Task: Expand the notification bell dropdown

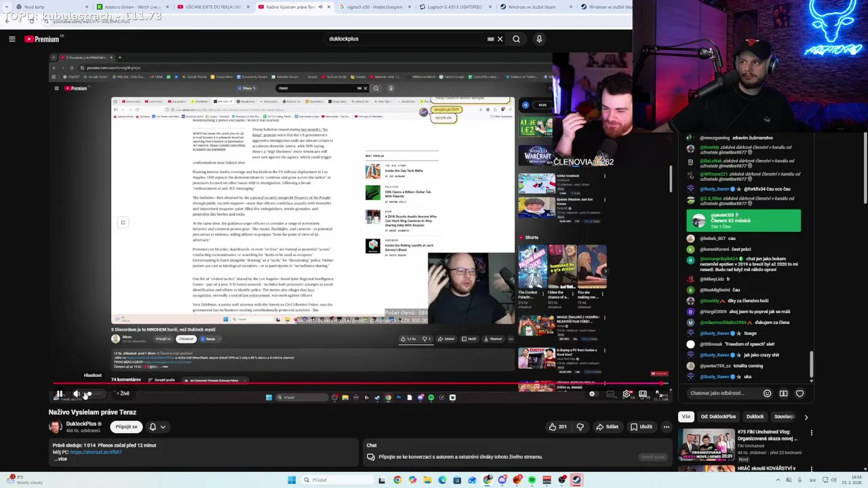Action: click(157, 427)
